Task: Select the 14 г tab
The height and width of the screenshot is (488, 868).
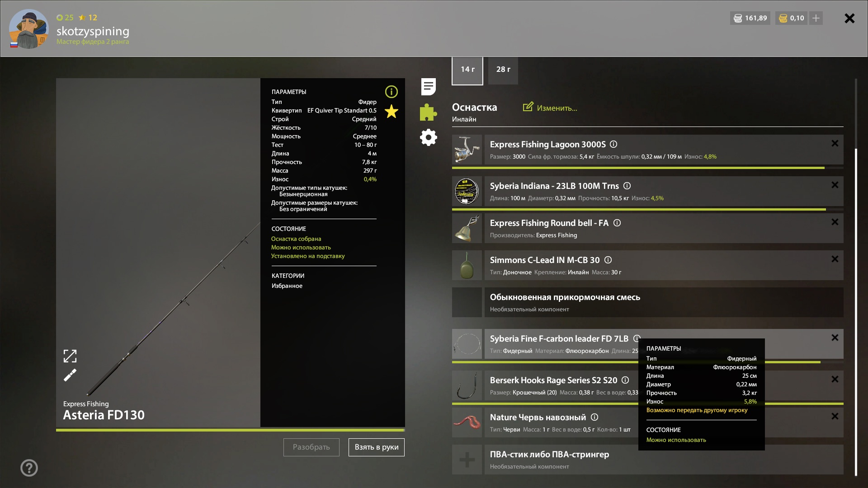Action: [x=467, y=70]
